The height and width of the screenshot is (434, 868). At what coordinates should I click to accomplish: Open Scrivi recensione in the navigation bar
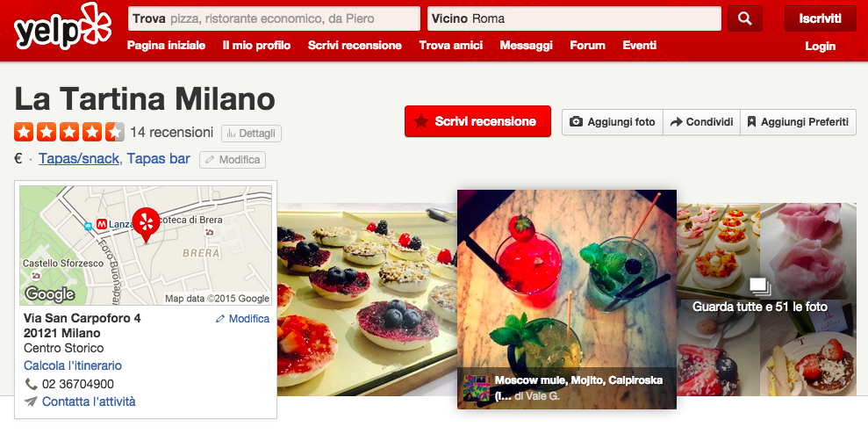(x=355, y=46)
